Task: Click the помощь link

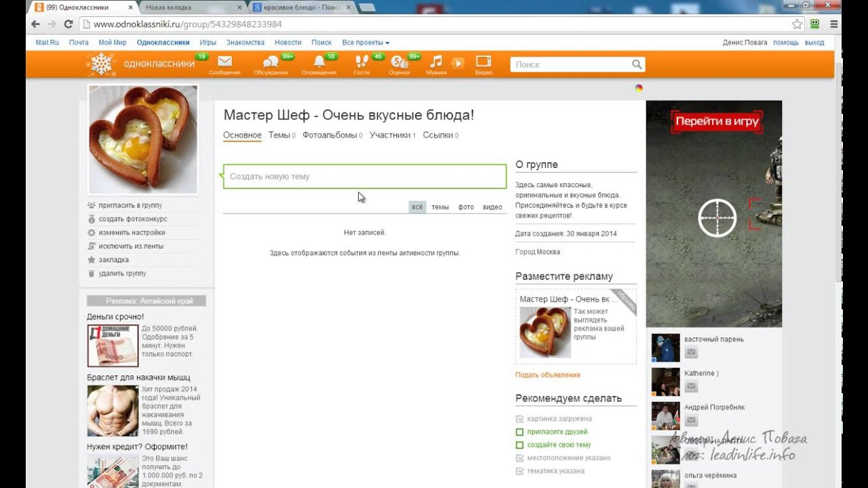Action: pos(786,42)
